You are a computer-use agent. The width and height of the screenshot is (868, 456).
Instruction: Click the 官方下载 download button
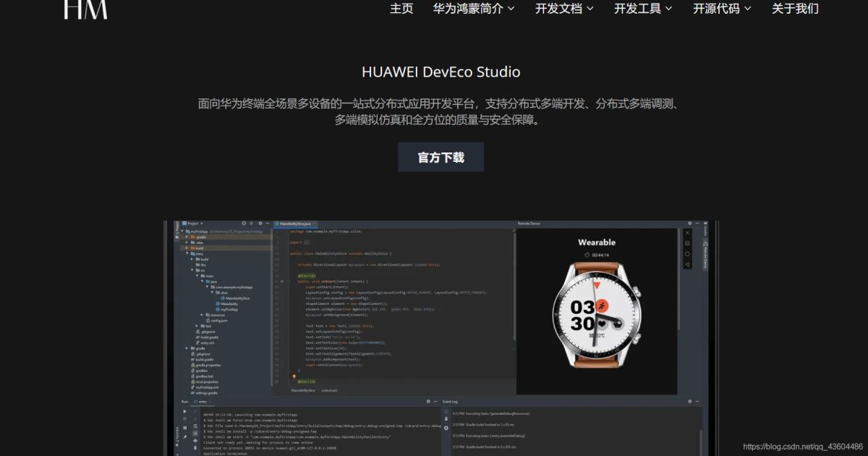click(441, 157)
